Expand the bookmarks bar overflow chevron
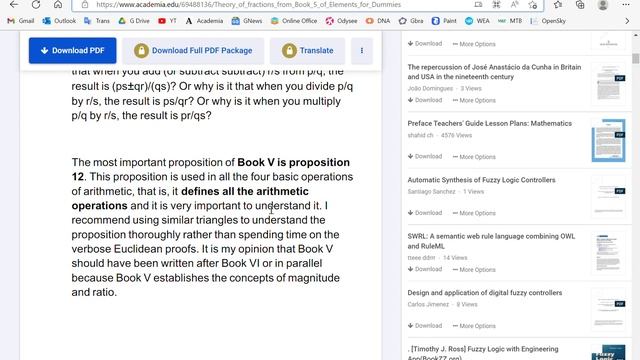640x360 pixels. (627, 21)
